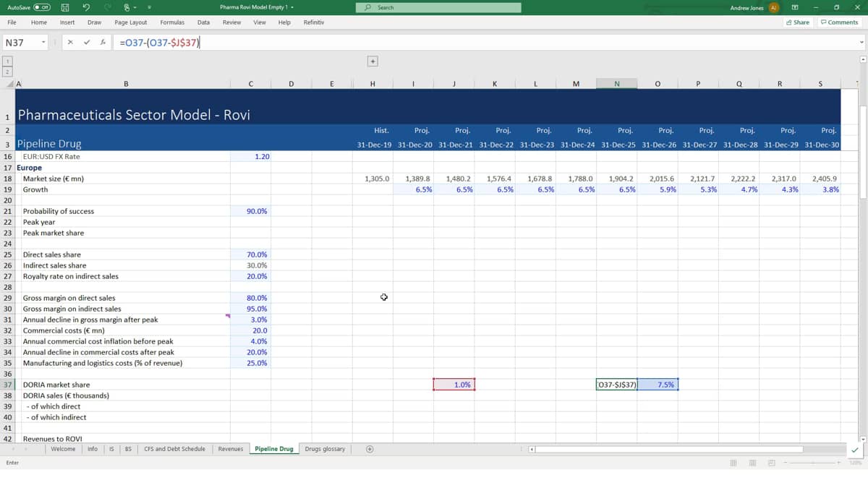
Task: Open the Page Layout ribbon tab
Action: 131,22
